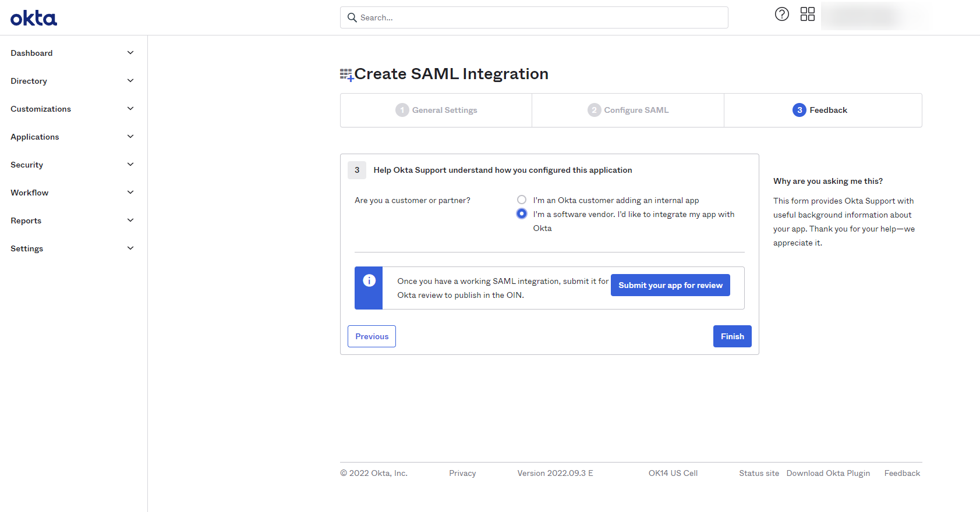The image size is (980, 512).
Task: Go back with the Previous button
Action: tap(372, 336)
